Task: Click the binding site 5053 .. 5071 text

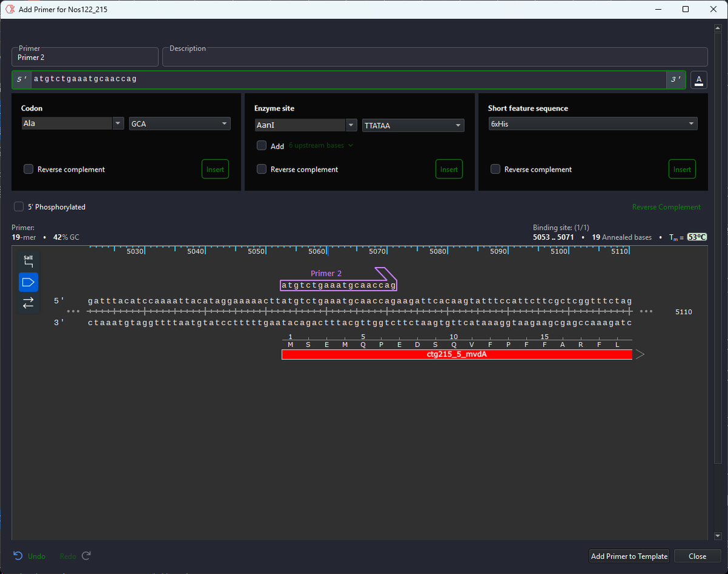Action: (x=553, y=237)
